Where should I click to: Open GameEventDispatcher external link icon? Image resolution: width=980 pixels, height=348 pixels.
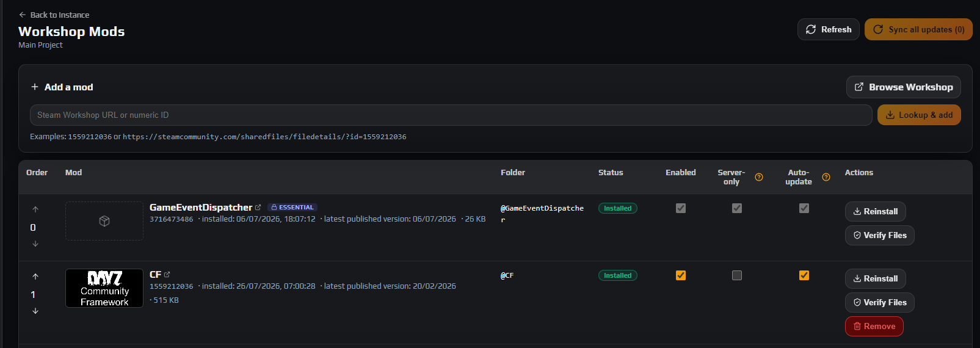coord(258,208)
